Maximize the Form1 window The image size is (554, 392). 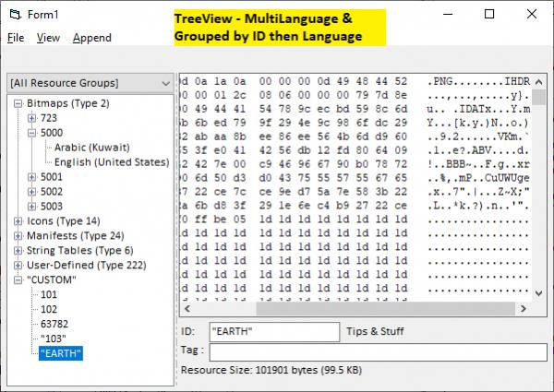click(489, 14)
